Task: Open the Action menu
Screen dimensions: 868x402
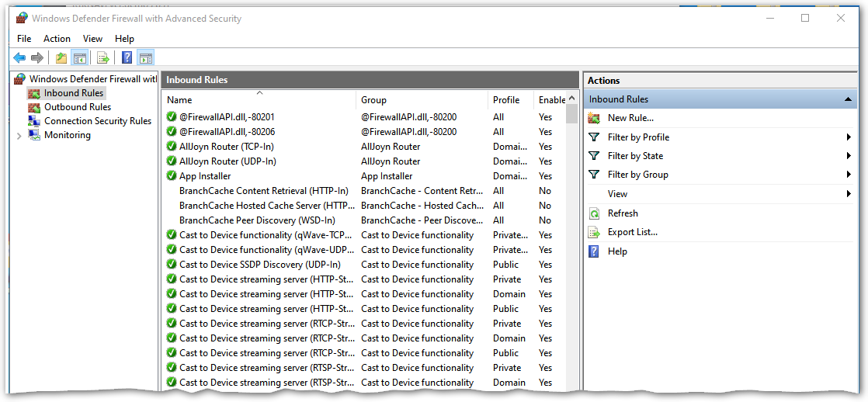Action: [x=57, y=39]
